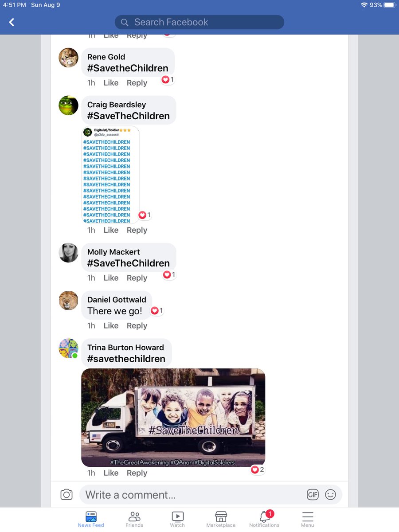Focus the Search Facebook field

[199, 22]
